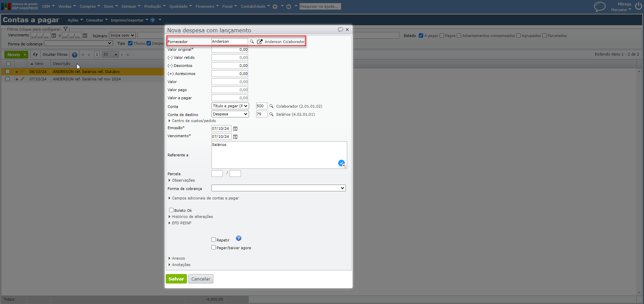Open Forma de cobrança dropdown in dialog
The width and height of the screenshot is (644, 304).
[279, 188]
